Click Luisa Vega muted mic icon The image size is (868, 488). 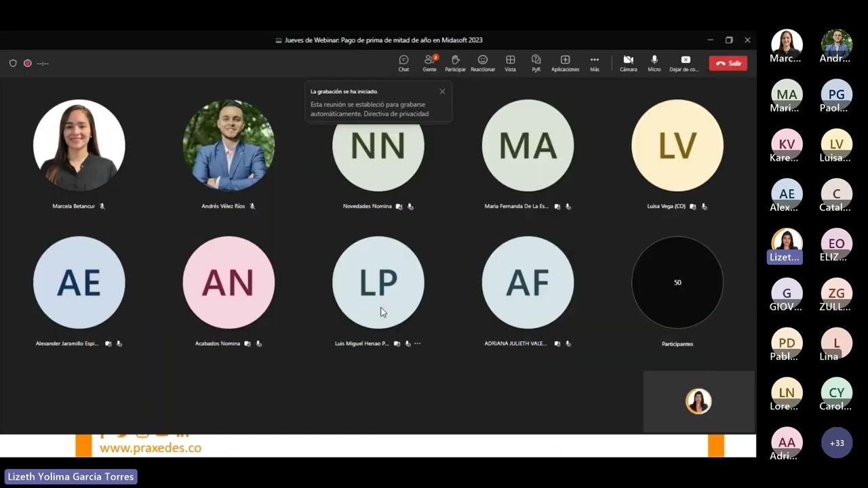click(704, 206)
